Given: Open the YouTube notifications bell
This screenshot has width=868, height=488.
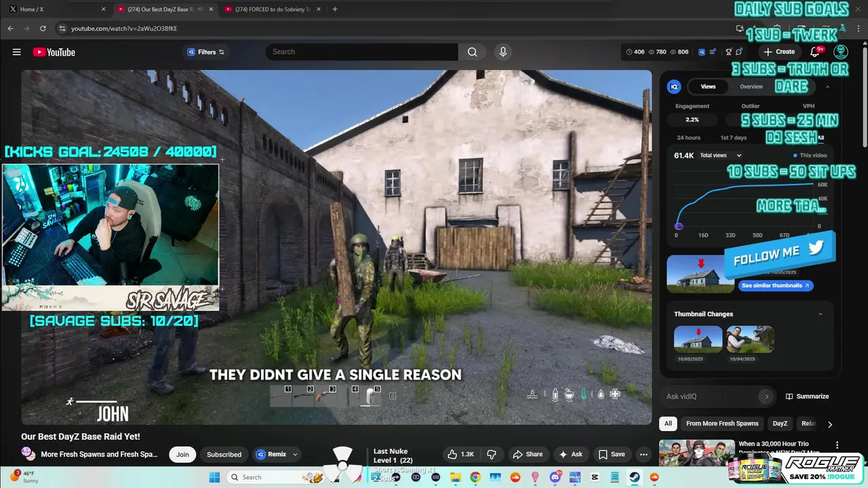Looking at the screenshot, I should coord(815,52).
